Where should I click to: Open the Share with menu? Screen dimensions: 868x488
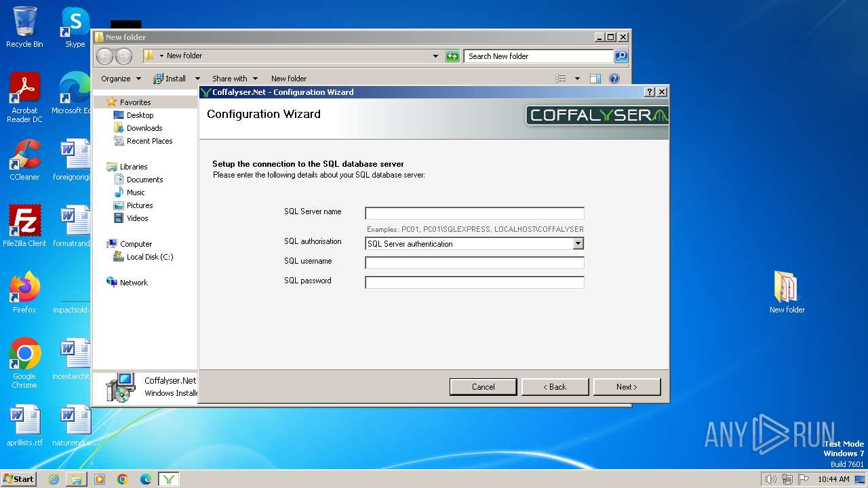click(x=235, y=79)
